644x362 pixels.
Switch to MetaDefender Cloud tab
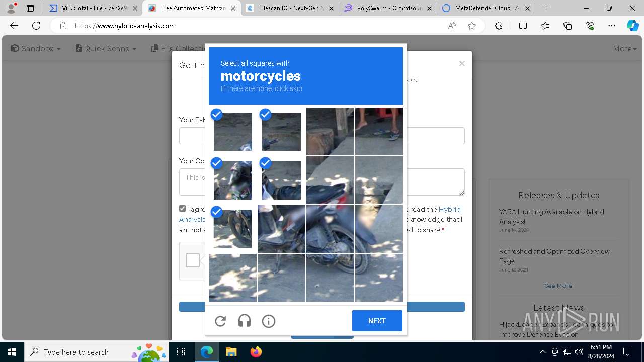(486, 8)
